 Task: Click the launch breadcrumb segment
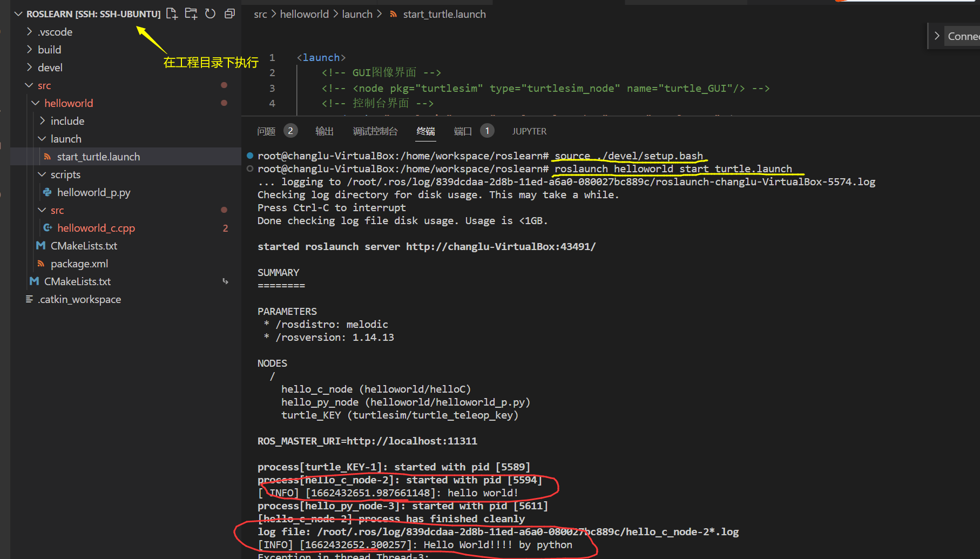coord(357,14)
